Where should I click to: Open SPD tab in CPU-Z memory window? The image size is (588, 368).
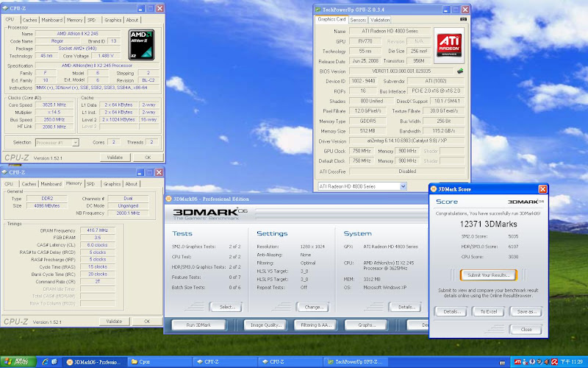(x=90, y=184)
